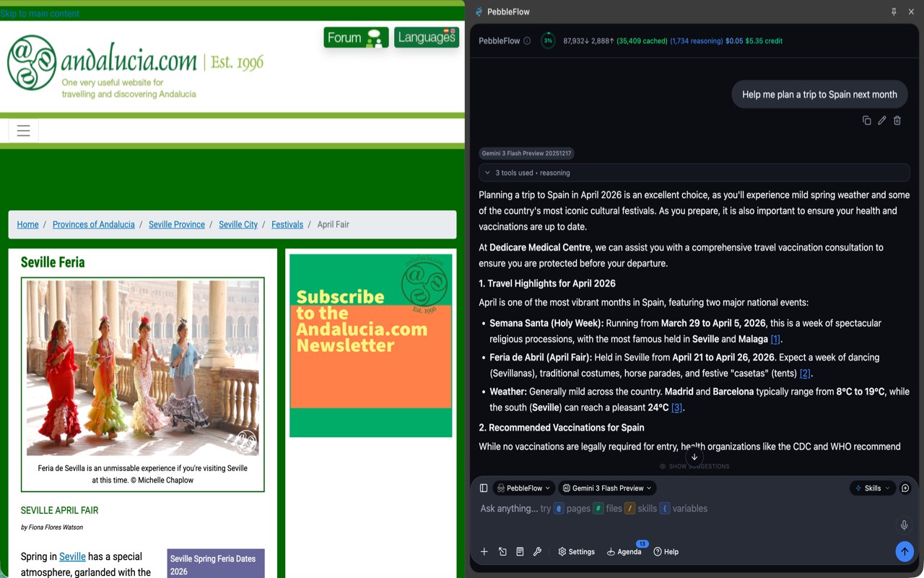924x578 pixels.
Task: Copy the trip to Spain message
Action: (x=867, y=121)
